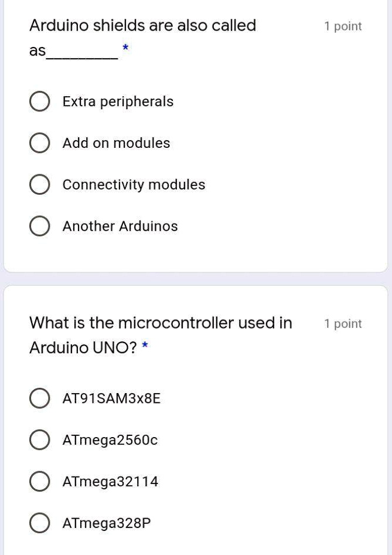Screen dimensions: 392x555
Task: Select the ATmega328P radio circle
Action: click(39, 523)
